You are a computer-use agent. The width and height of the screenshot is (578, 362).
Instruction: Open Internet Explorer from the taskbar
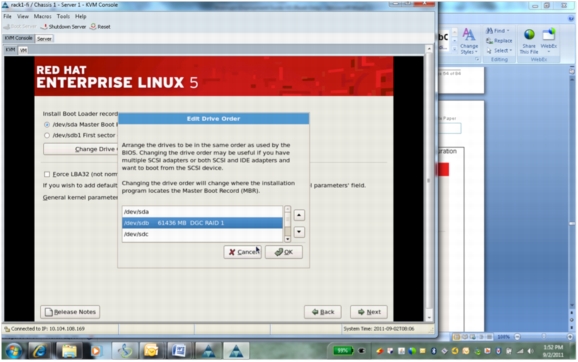(39, 350)
